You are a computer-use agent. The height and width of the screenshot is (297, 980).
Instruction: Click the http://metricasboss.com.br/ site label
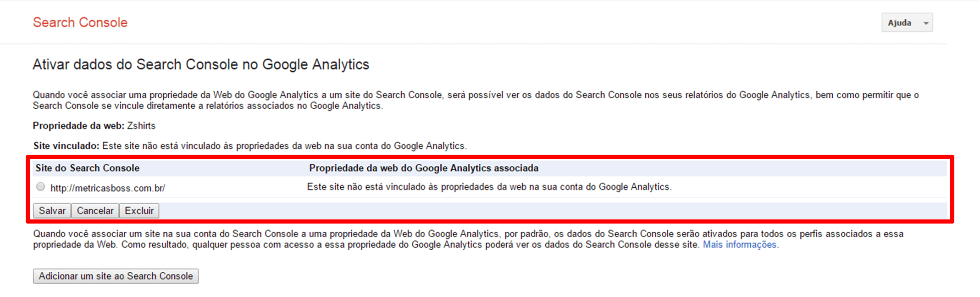[x=108, y=188]
